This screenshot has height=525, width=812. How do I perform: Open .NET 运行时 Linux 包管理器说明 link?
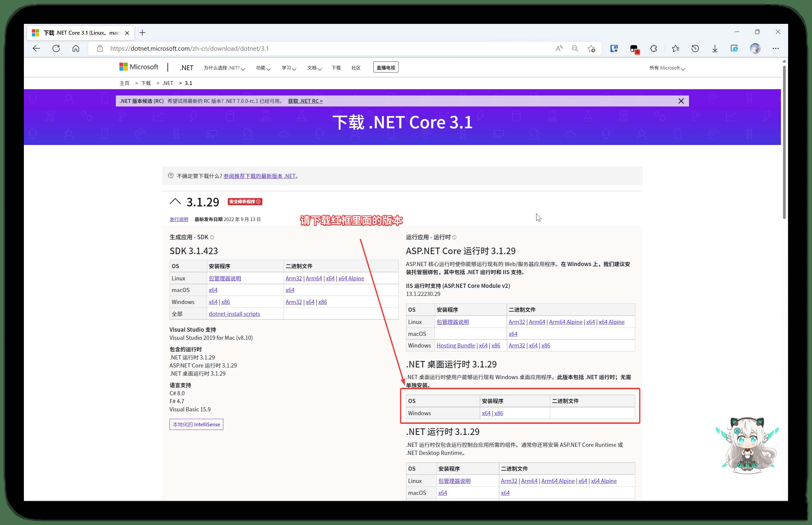pos(454,481)
